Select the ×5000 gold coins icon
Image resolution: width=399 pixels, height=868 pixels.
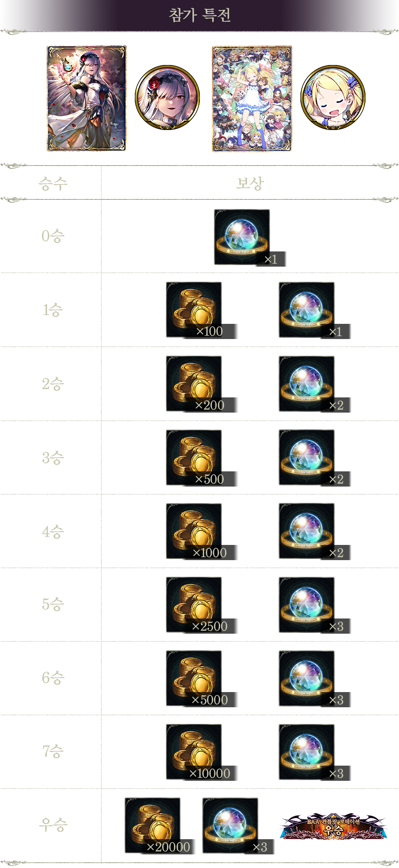(x=201, y=679)
